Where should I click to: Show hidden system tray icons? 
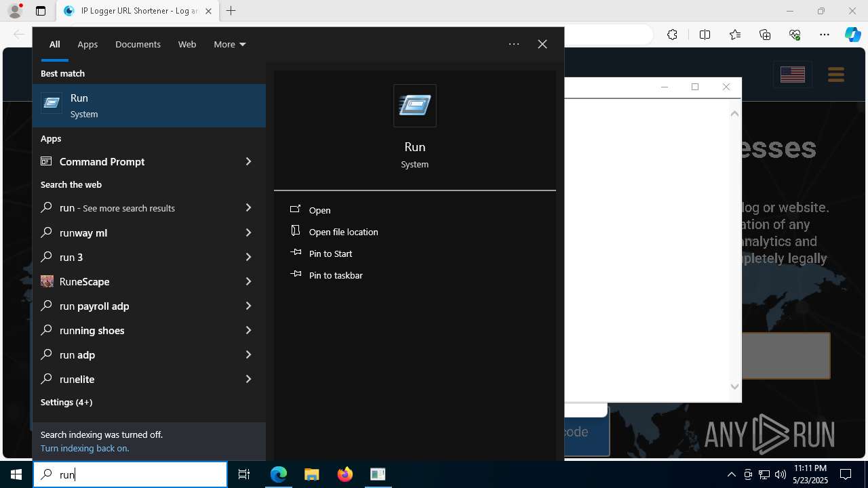(731, 474)
